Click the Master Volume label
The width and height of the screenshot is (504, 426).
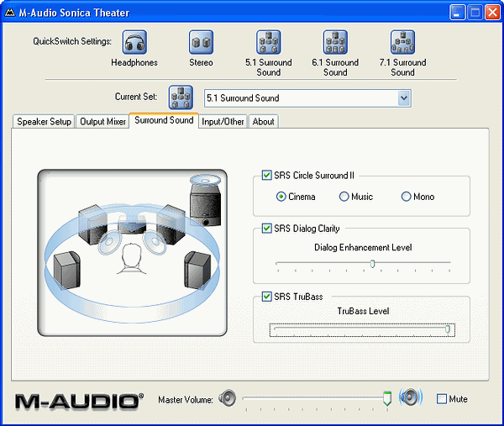pyautogui.click(x=186, y=400)
